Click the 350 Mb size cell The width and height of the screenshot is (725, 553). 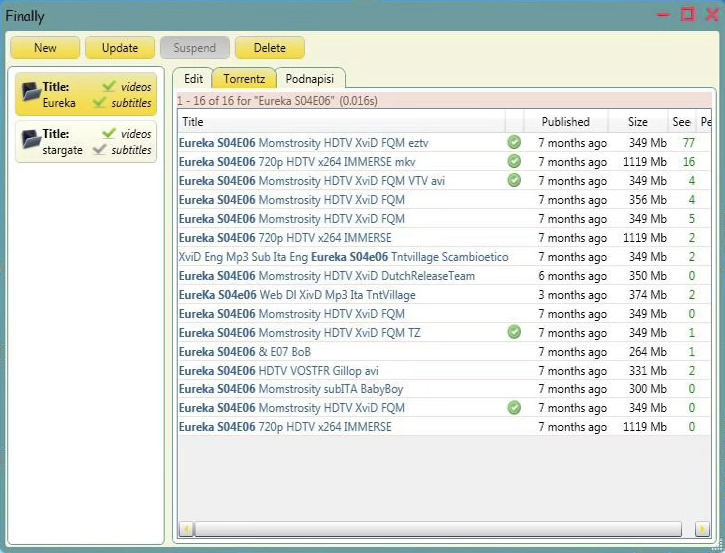pyautogui.click(x=647, y=276)
